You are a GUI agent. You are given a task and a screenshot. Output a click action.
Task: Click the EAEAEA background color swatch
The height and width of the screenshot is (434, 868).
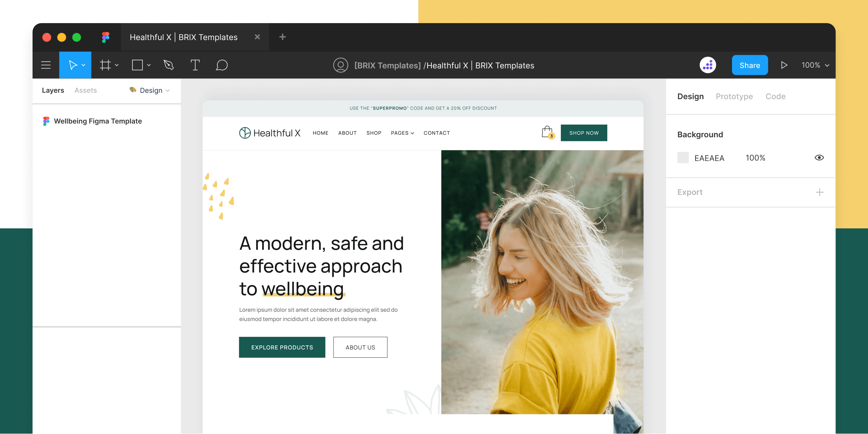click(x=683, y=158)
